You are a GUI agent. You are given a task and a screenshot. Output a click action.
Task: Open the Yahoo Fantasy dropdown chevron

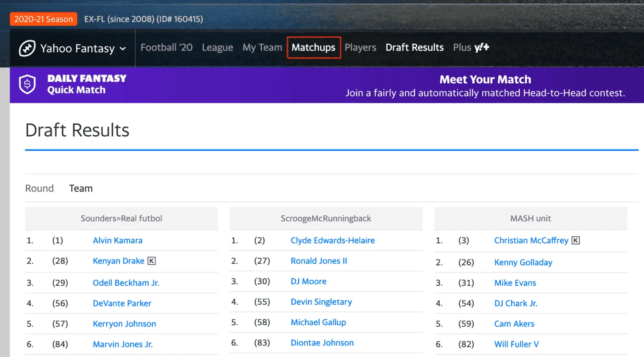pyautogui.click(x=123, y=49)
